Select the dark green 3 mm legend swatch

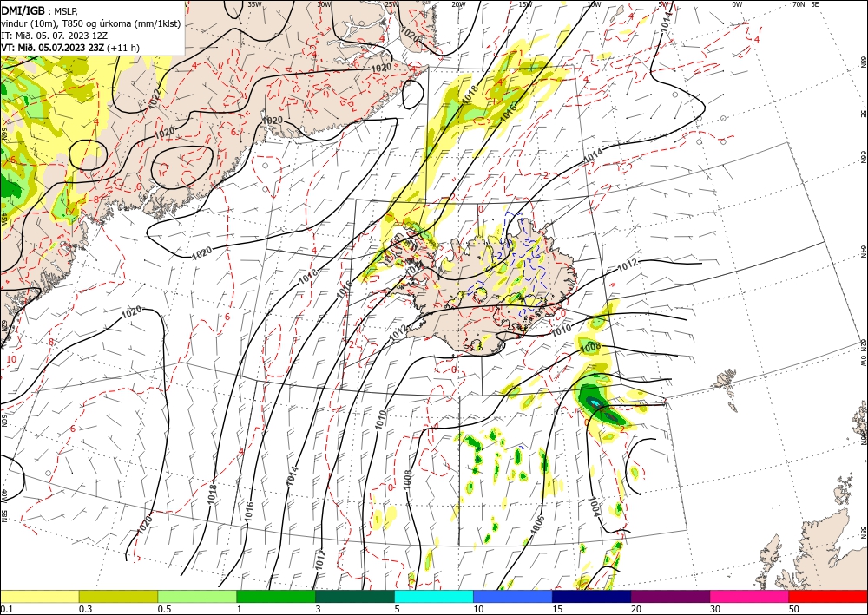[355, 596]
